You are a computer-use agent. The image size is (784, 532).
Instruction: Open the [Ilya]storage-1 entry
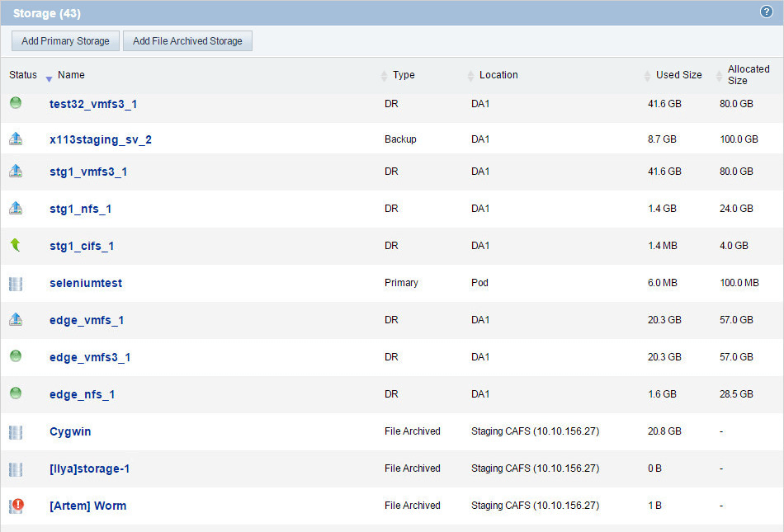pos(90,468)
